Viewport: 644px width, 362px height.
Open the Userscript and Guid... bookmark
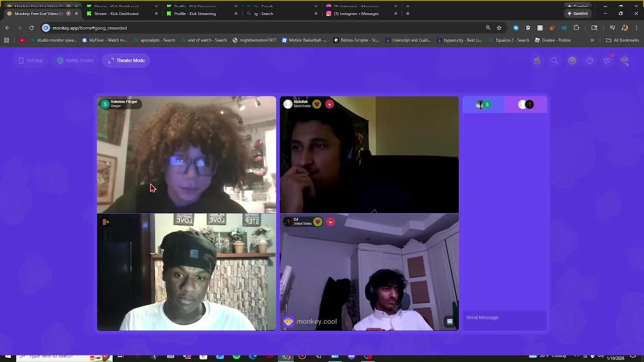click(x=408, y=40)
